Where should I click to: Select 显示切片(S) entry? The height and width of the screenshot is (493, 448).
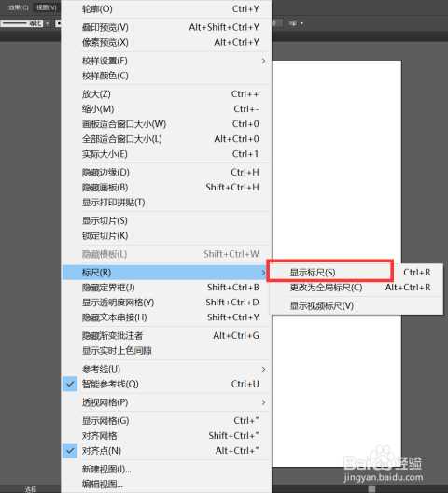tap(166, 220)
